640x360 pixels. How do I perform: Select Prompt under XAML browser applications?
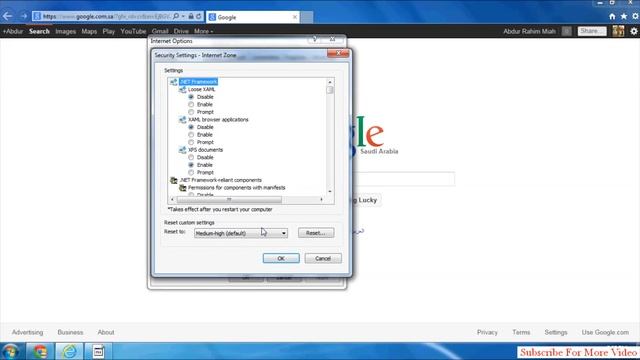tap(191, 142)
